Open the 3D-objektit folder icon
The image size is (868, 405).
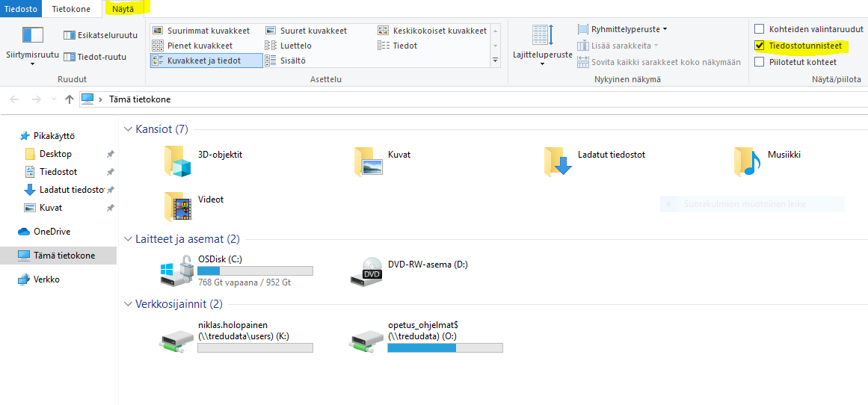(x=178, y=161)
